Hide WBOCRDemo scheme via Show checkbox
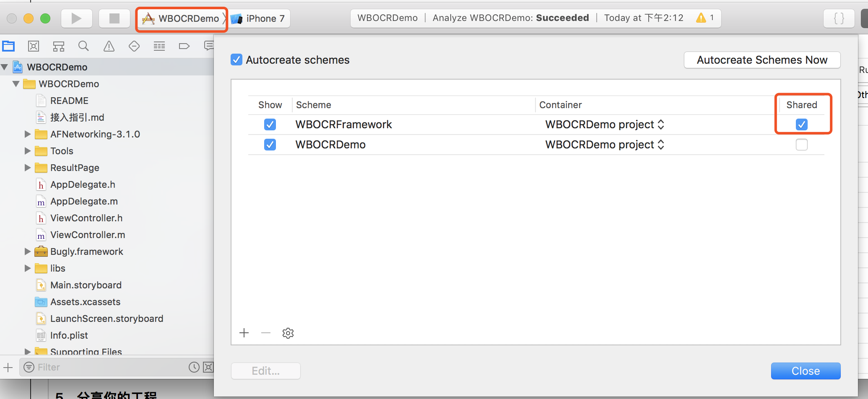The image size is (868, 399). 270,145
